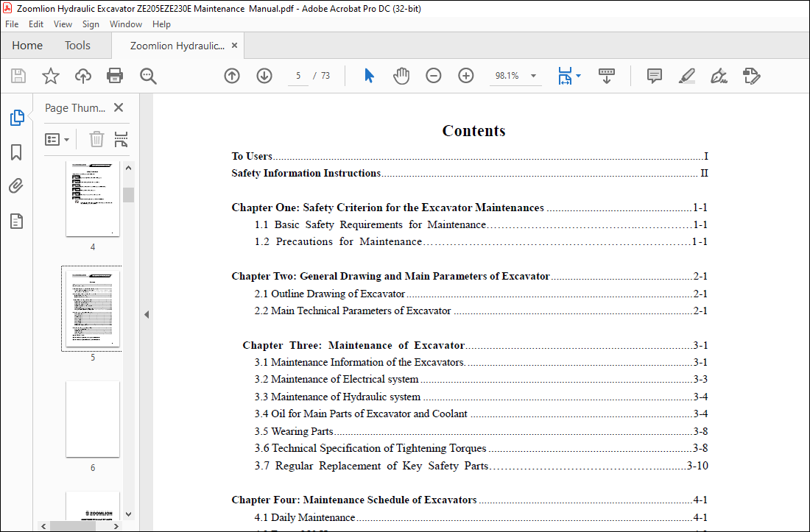Open thumbnails panel options menu dropdown
Image resolution: width=810 pixels, height=532 pixels.
coord(57,139)
